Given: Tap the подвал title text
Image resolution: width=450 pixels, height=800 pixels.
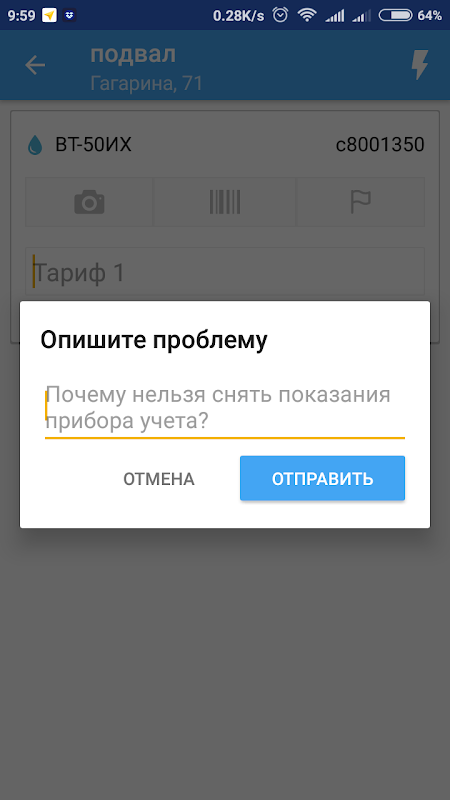Looking at the screenshot, I should click(133, 54).
